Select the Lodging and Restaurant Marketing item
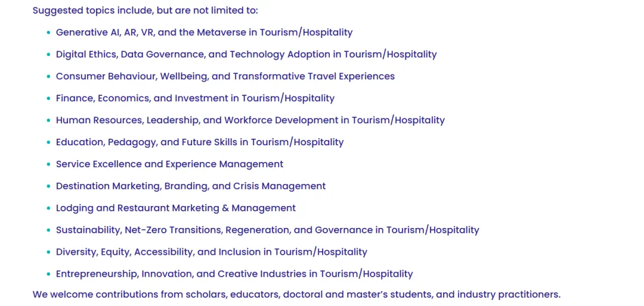 click(176, 208)
